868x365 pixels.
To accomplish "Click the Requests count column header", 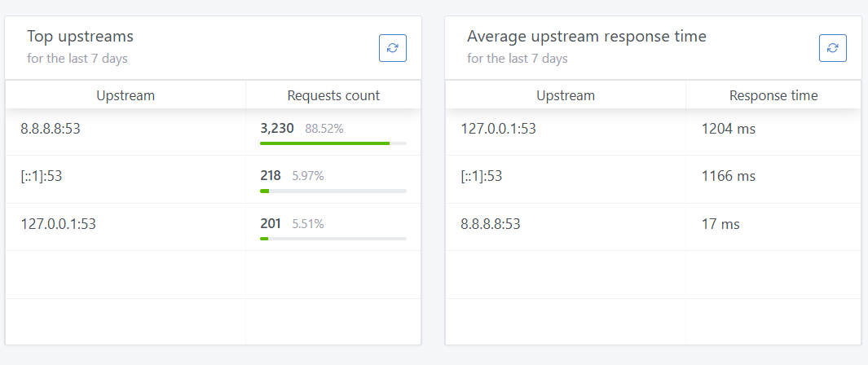I will [x=333, y=95].
